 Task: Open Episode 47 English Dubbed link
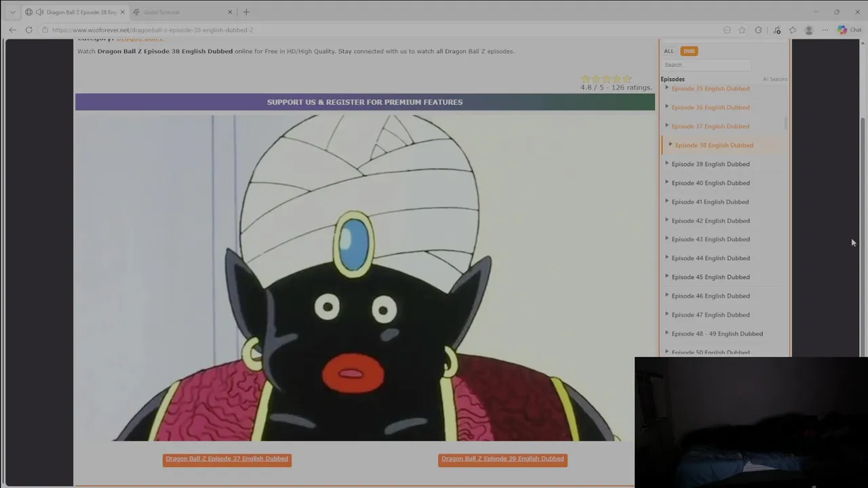(711, 315)
